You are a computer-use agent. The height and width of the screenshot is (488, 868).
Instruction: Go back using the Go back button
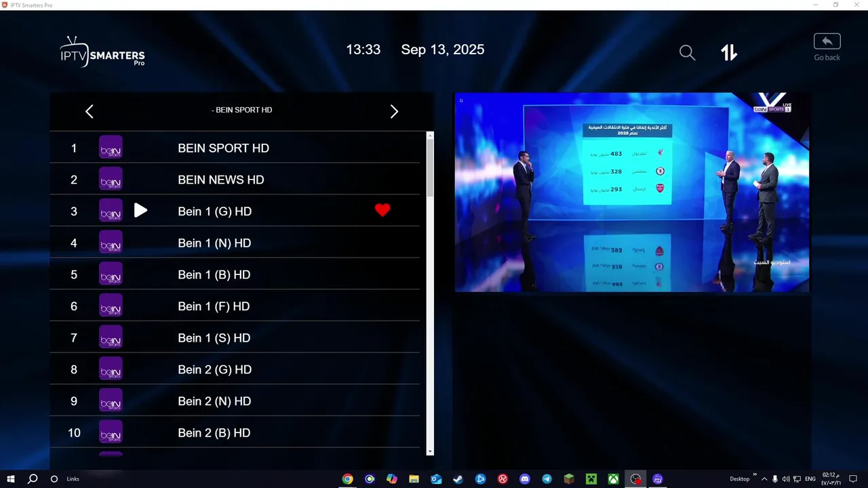click(x=827, y=47)
